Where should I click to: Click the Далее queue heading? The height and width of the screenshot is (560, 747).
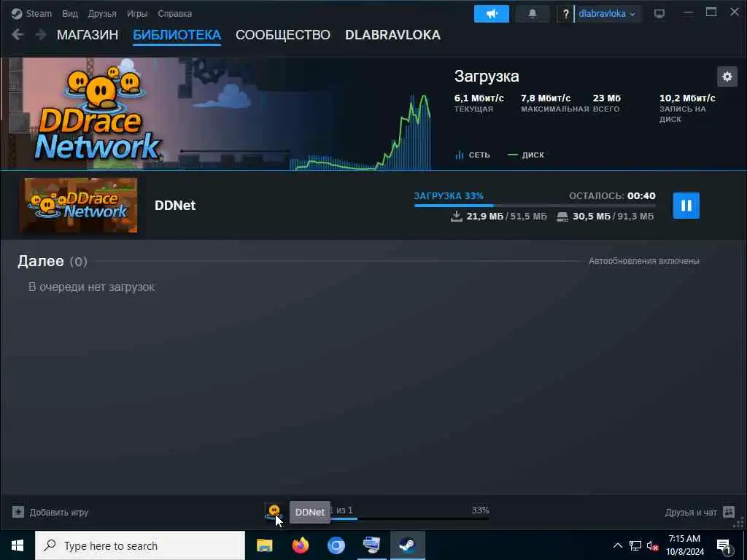pos(41,261)
